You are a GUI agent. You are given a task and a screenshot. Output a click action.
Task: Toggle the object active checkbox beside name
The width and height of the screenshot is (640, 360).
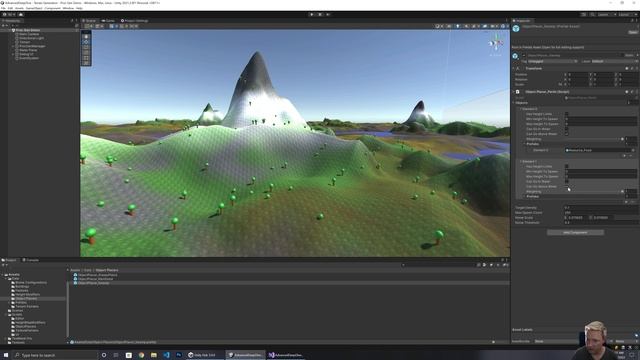click(524, 55)
